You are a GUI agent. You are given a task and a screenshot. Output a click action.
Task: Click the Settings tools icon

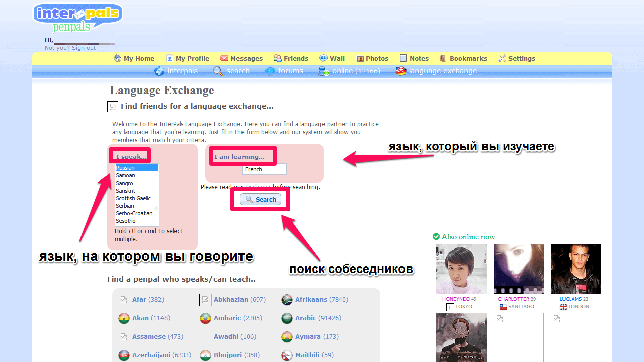tap(502, 58)
